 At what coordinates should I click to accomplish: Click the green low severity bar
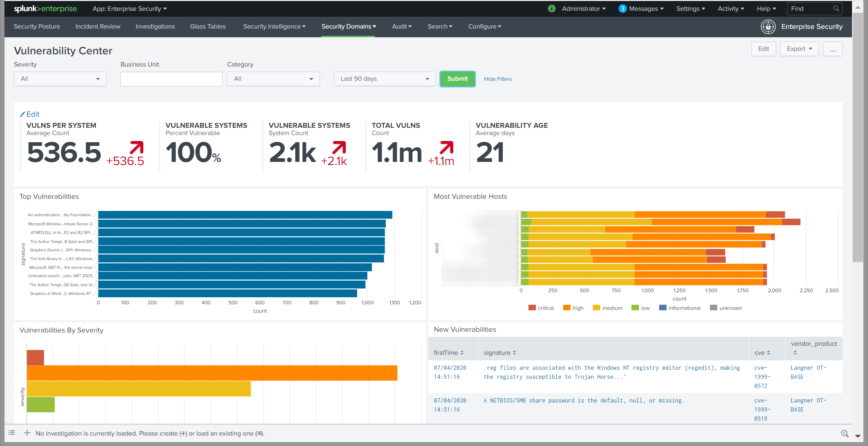click(x=41, y=404)
